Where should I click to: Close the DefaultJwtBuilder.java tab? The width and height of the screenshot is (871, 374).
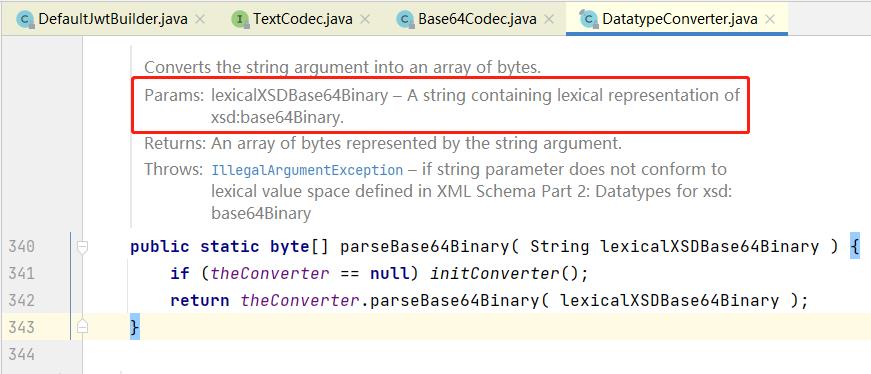click(x=200, y=19)
